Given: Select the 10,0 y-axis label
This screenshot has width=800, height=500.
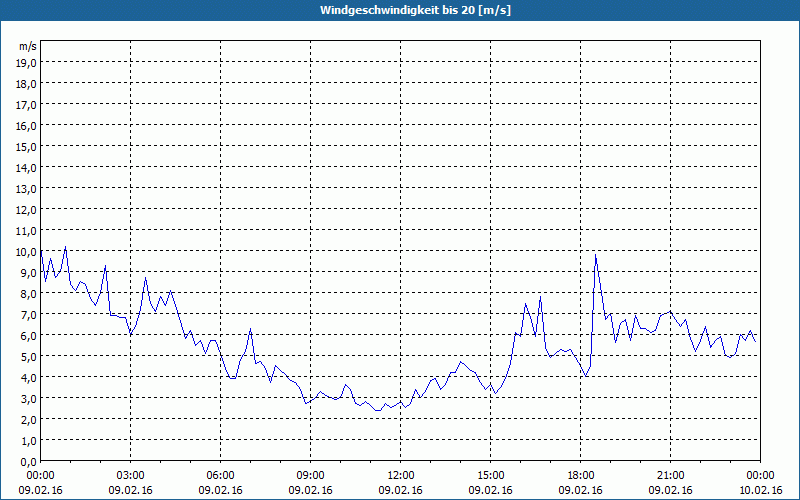Looking at the screenshot, I should tap(26, 252).
